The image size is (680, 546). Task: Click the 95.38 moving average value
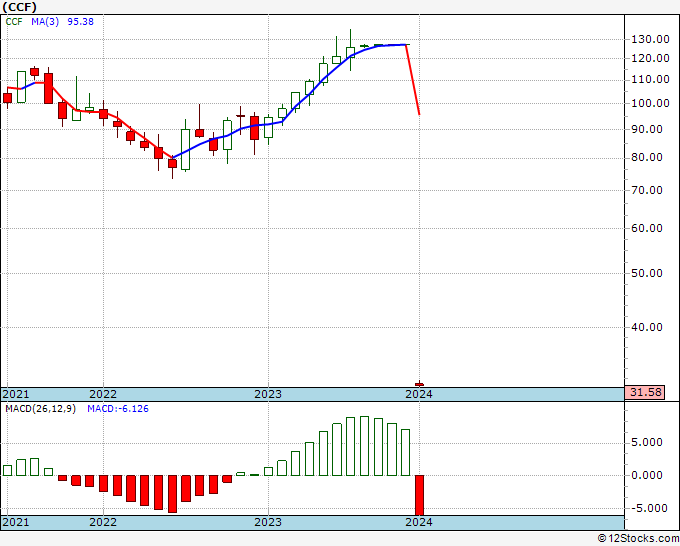(x=80, y=21)
